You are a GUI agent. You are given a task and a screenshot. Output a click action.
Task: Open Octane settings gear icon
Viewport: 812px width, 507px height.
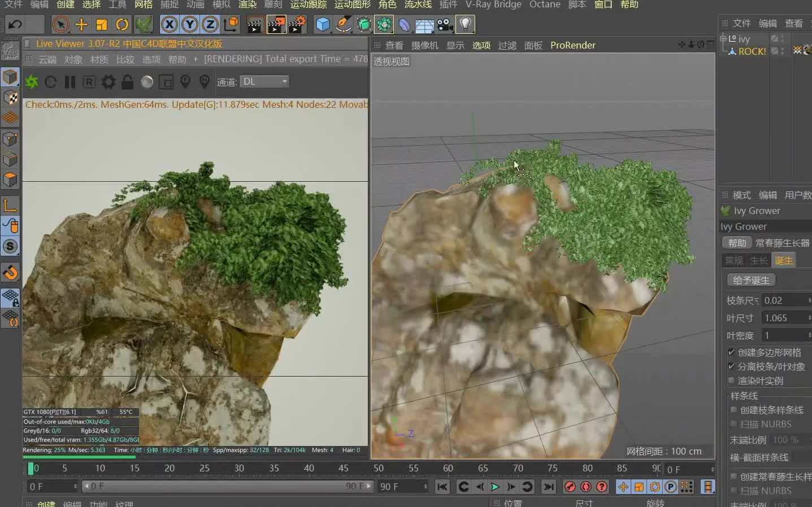coord(108,82)
